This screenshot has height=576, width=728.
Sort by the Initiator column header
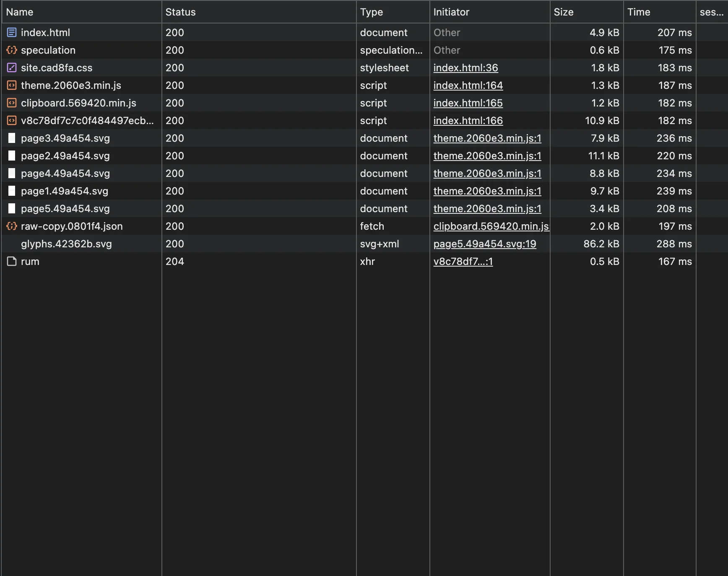490,12
